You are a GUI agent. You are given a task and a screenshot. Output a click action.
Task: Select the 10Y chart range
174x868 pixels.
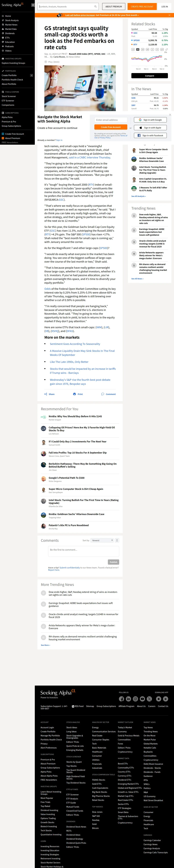[162, 49]
